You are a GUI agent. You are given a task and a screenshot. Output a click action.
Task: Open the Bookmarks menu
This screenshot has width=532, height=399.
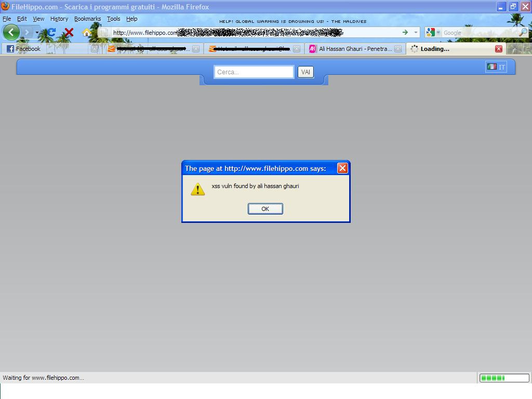click(x=87, y=19)
